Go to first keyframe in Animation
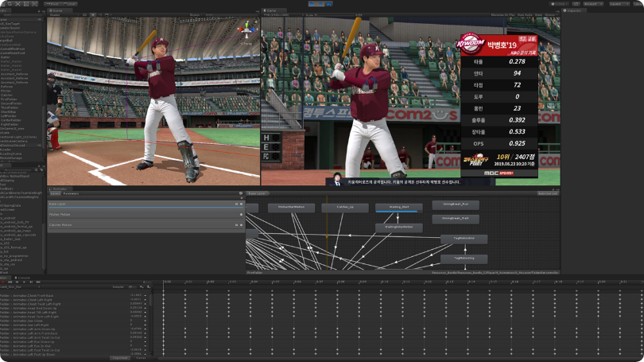 10,282
